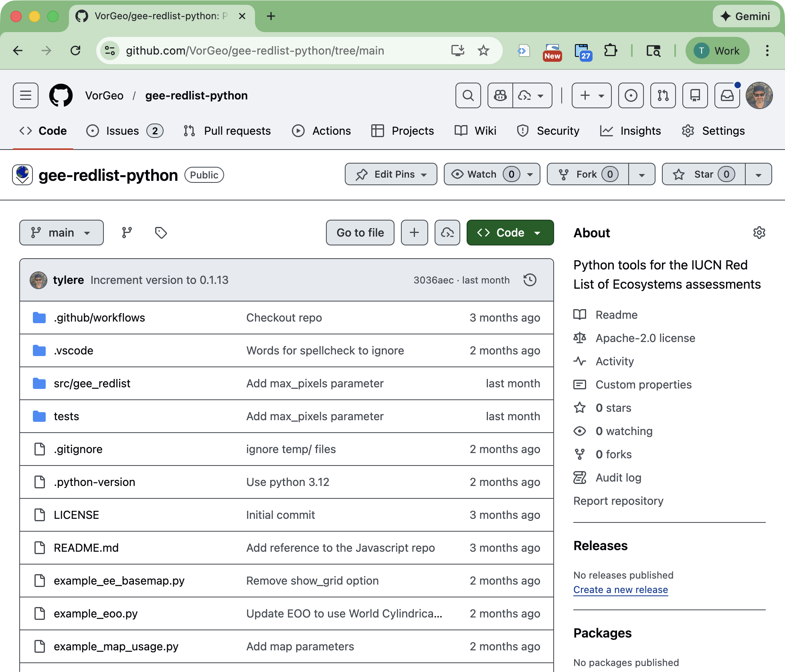The height and width of the screenshot is (672, 785).
Task: Click Create a new release link
Action: (620, 589)
